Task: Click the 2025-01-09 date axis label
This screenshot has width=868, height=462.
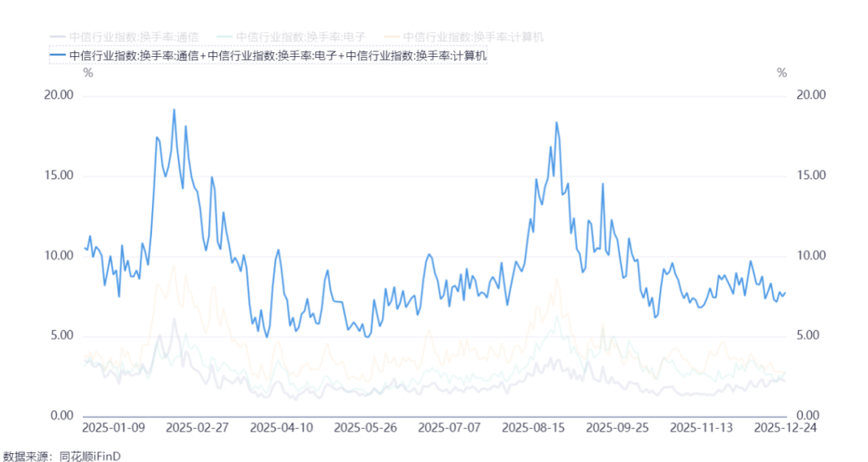Action: coord(113,427)
